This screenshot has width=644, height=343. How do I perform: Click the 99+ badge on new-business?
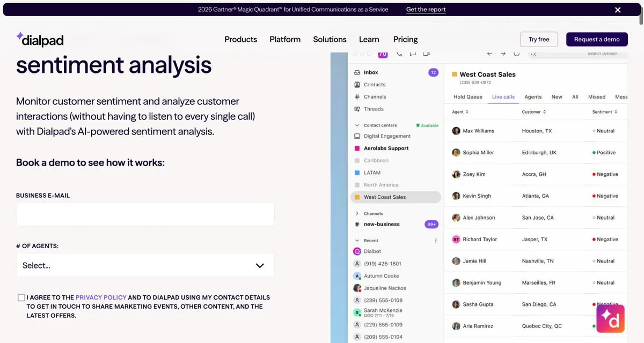point(431,225)
